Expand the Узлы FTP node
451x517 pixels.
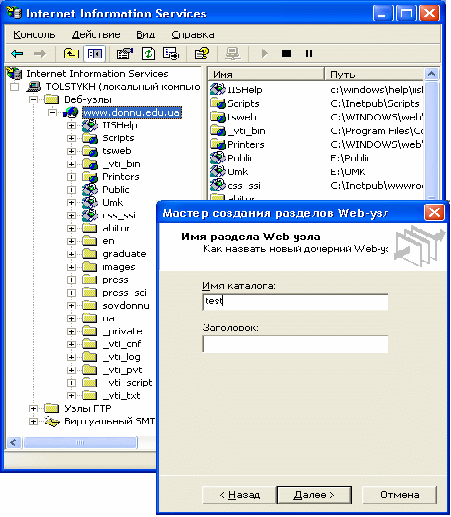tap(33, 408)
